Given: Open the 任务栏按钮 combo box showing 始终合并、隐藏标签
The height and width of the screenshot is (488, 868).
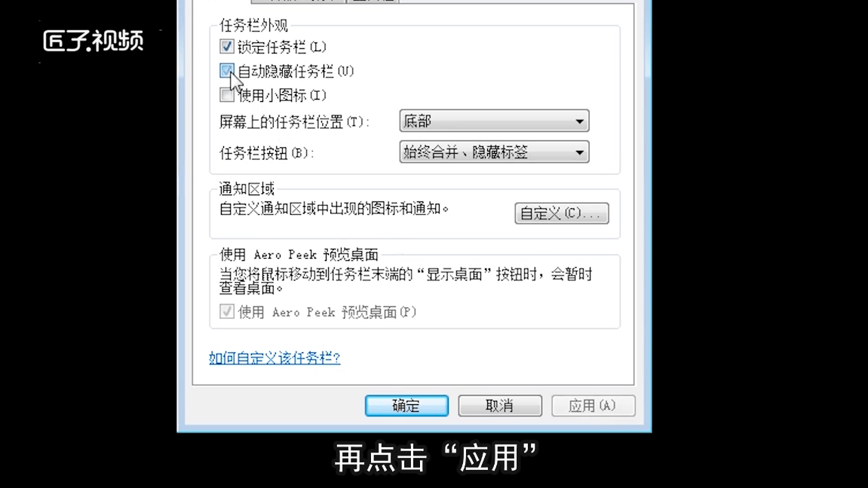Looking at the screenshot, I should (x=494, y=152).
